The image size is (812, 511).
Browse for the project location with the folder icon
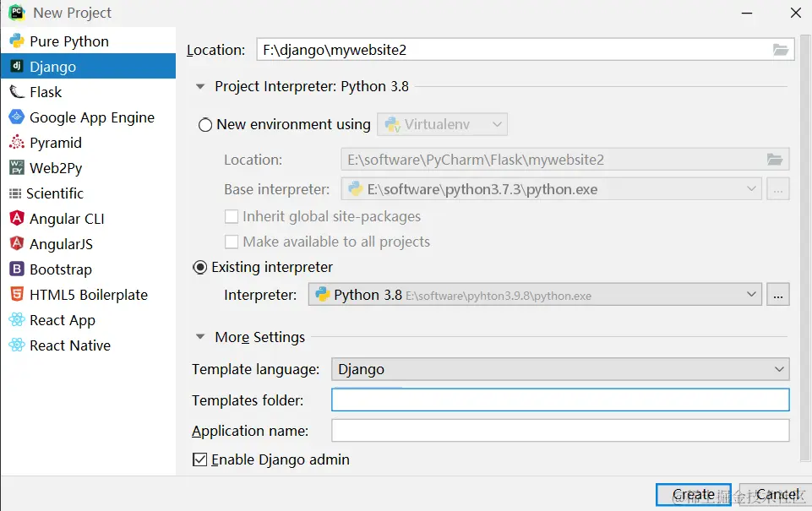click(781, 50)
